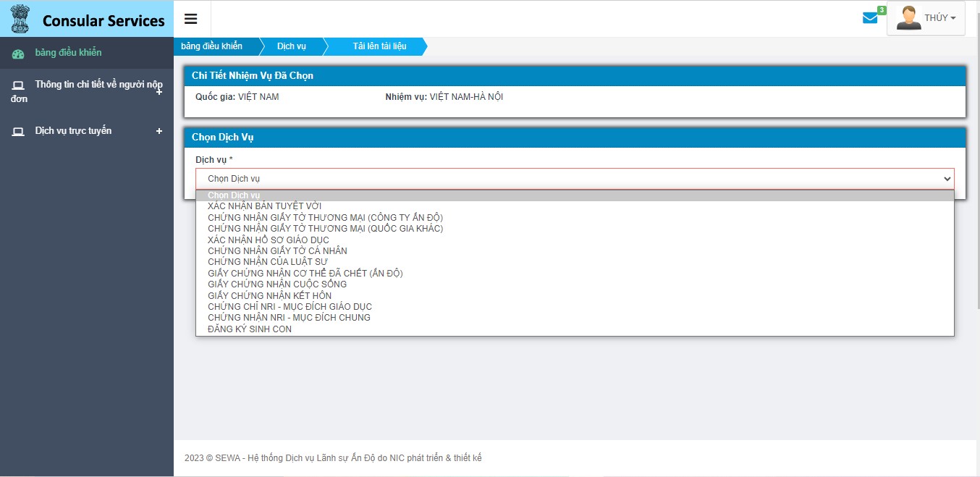Open bảng điều khiển sidebar link
Viewport: 980px width, 477px height.
point(68,53)
